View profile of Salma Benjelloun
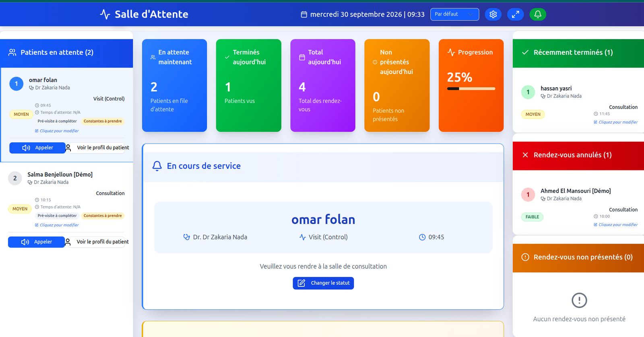This screenshot has width=644, height=337. click(x=97, y=242)
